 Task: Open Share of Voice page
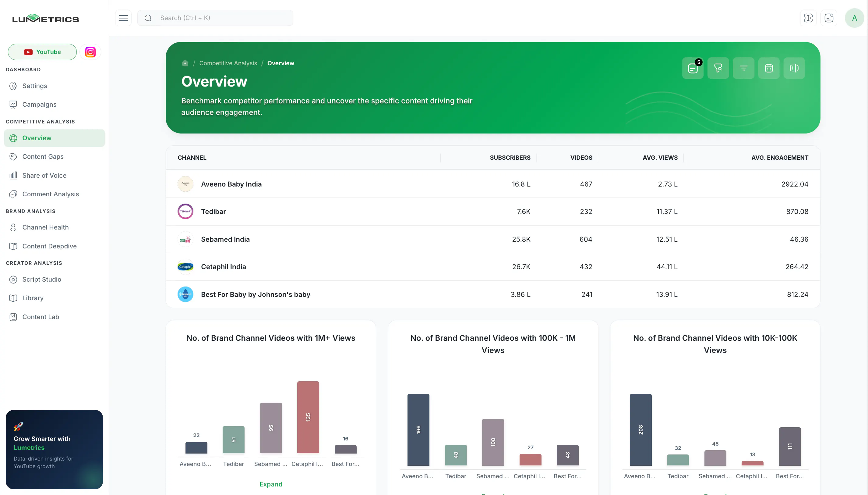tap(54, 176)
